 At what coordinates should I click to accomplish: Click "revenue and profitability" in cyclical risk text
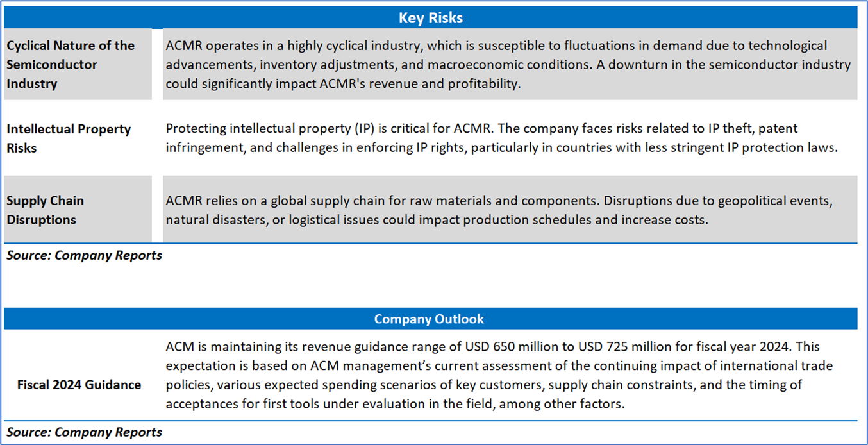coord(448,84)
